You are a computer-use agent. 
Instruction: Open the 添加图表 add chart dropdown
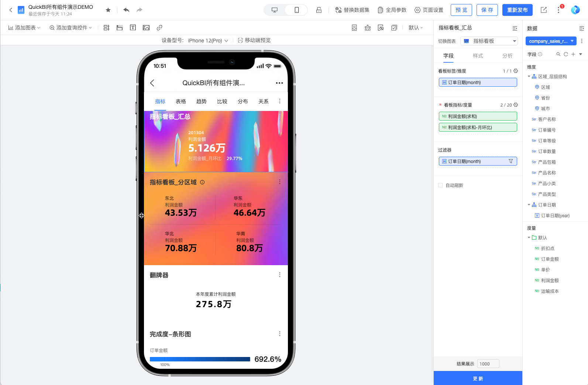click(x=24, y=28)
